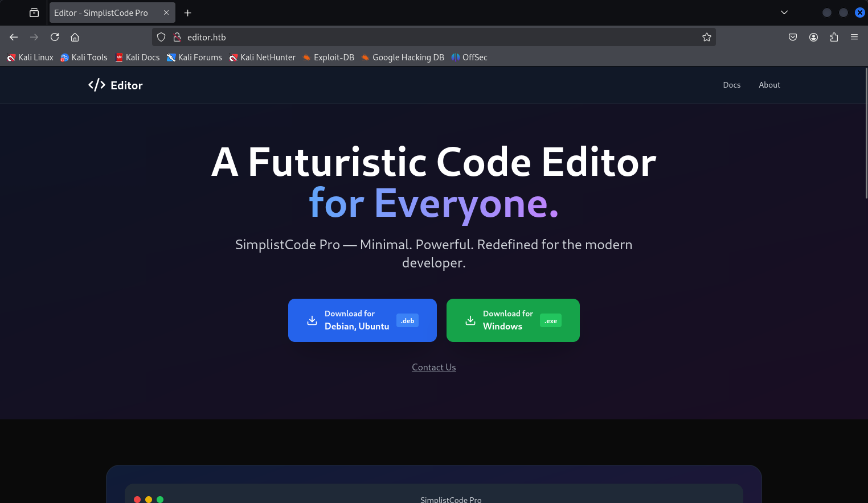Select the Editor - SimplistCode Pro tab
This screenshot has height=503, width=868.
click(101, 13)
